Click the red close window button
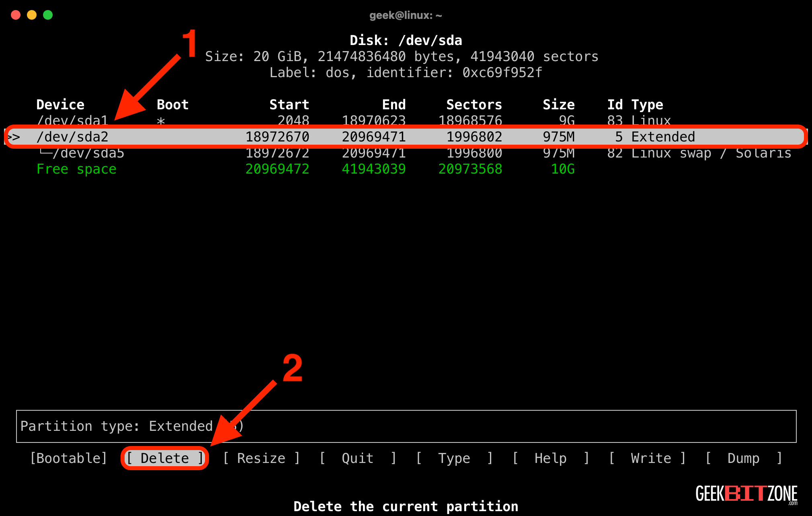812x516 pixels. point(15,15)
